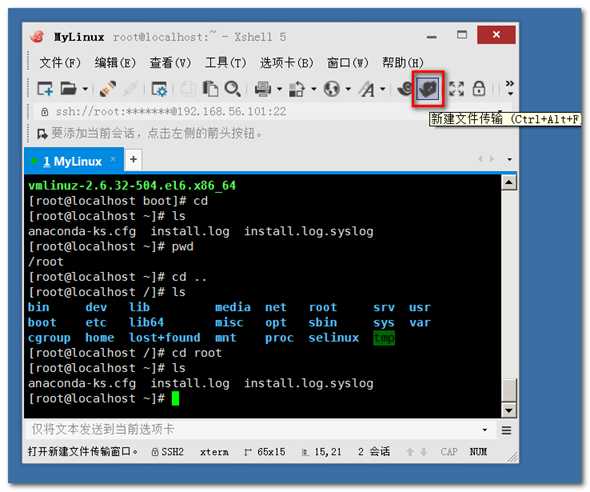
Task: Expand the toolbar overflow chevron
Action: tap(509, 87)
